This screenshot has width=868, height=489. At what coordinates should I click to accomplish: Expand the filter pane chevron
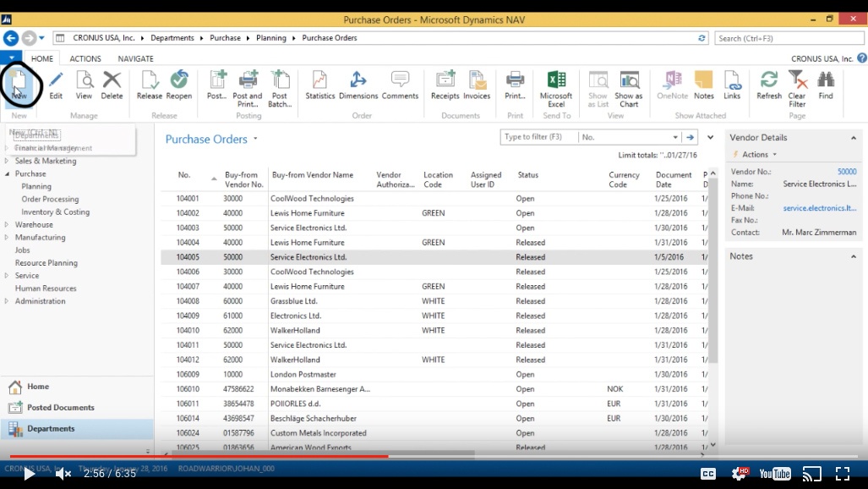click(x=710, y=137)
